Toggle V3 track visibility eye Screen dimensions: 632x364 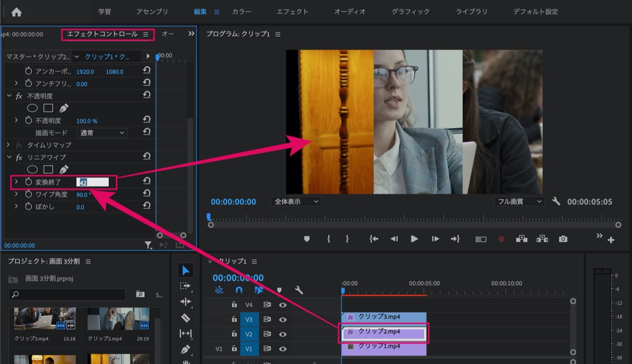[283, 319]
